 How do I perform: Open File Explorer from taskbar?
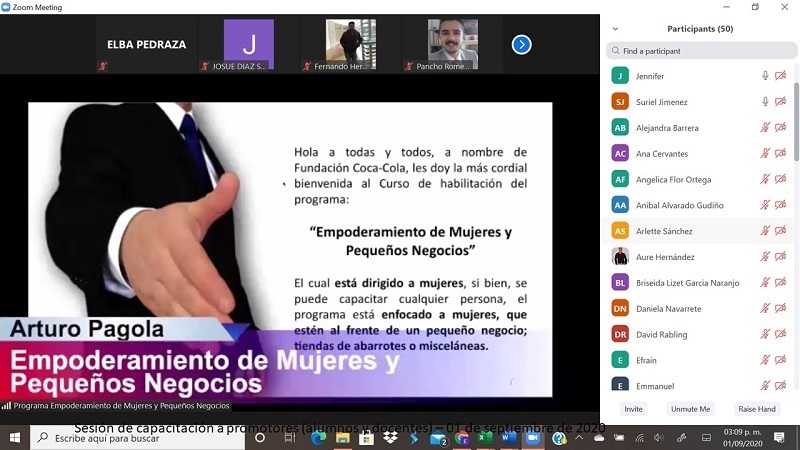point(343,438)
